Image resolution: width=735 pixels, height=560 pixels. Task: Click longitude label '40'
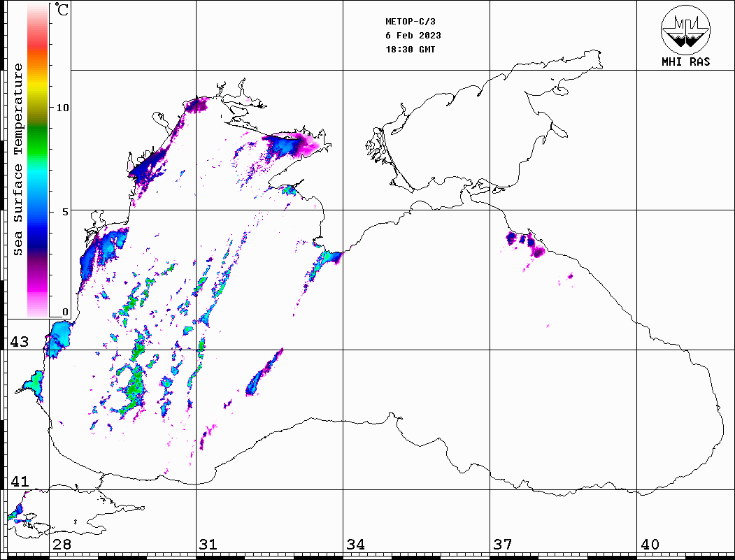(650, 545)
